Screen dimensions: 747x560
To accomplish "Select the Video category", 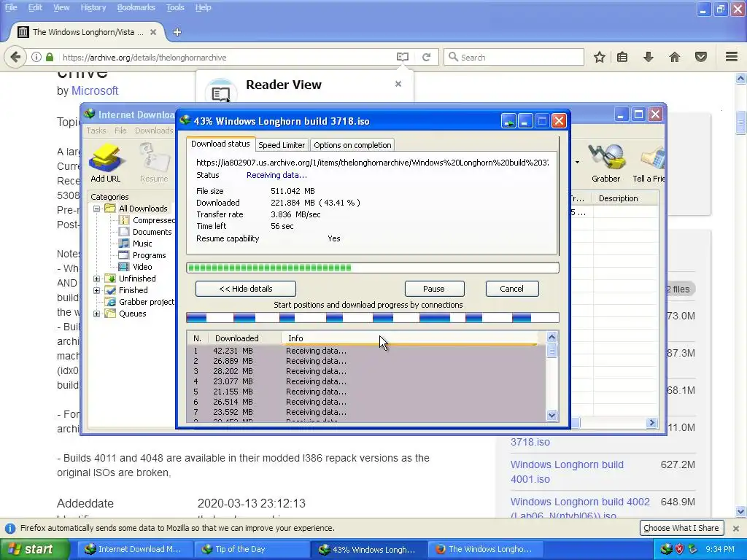I will 135,267.
